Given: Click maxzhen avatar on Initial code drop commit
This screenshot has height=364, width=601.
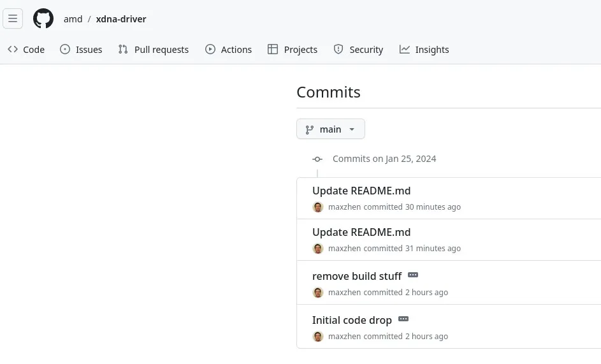Looking at the screenshot, I should pos(318,337).
